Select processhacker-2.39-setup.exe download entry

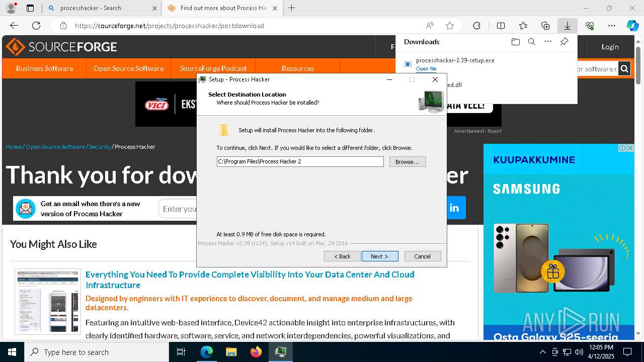pyautogui.click(x=486, y=64)
